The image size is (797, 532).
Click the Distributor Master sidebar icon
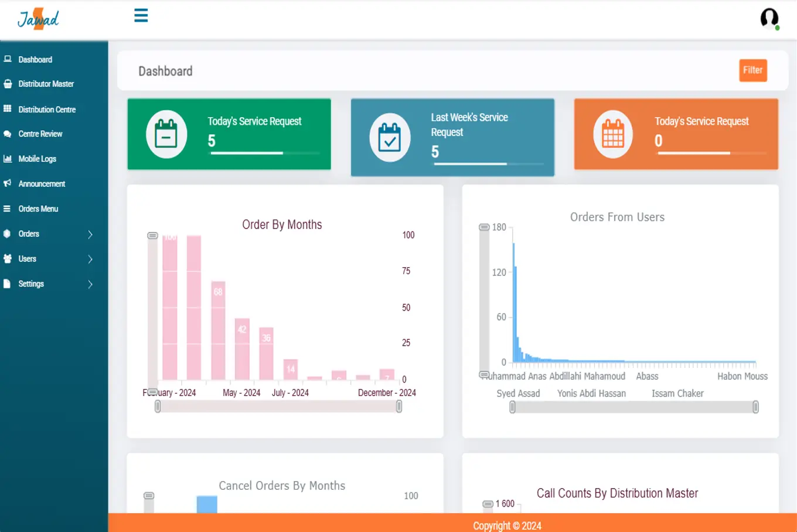pos(8,84)
